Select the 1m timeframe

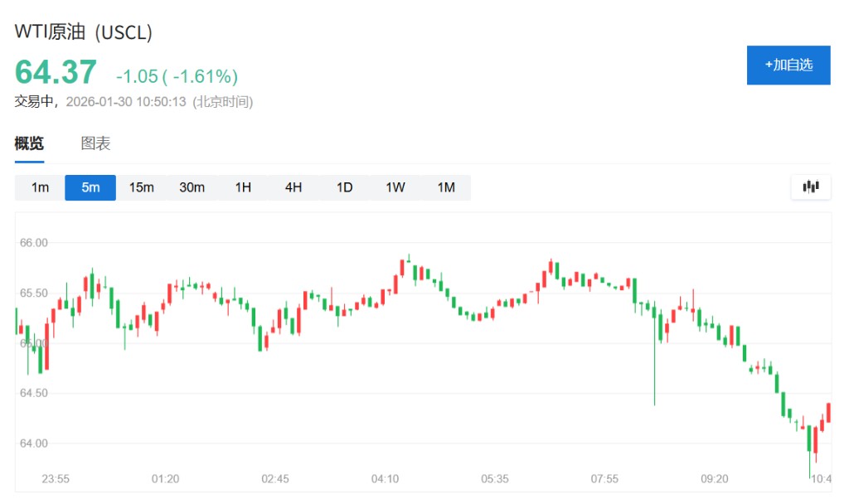[x=40, y=187]
